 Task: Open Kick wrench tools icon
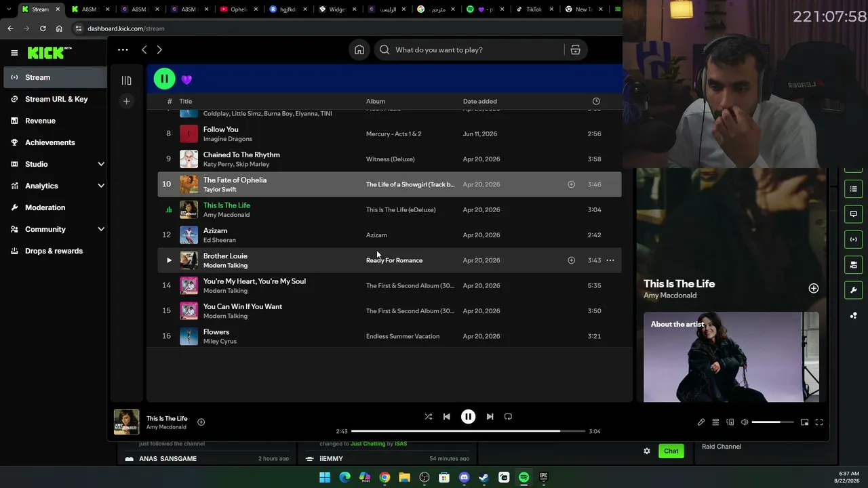[853, 290]
